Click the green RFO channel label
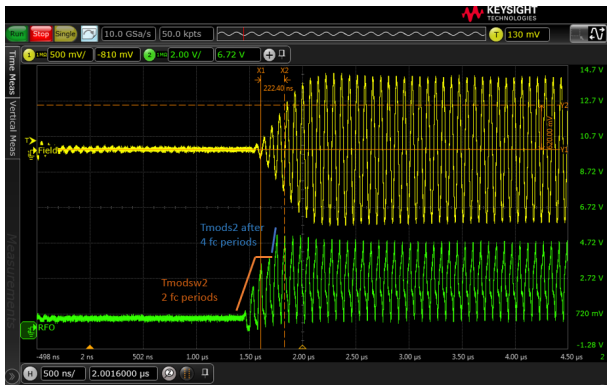The image size is (612, 389). click(47, 328)
